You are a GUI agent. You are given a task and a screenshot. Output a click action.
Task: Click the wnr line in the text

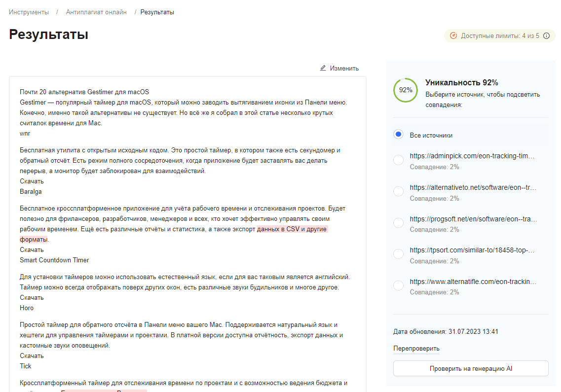pos(25,134)
